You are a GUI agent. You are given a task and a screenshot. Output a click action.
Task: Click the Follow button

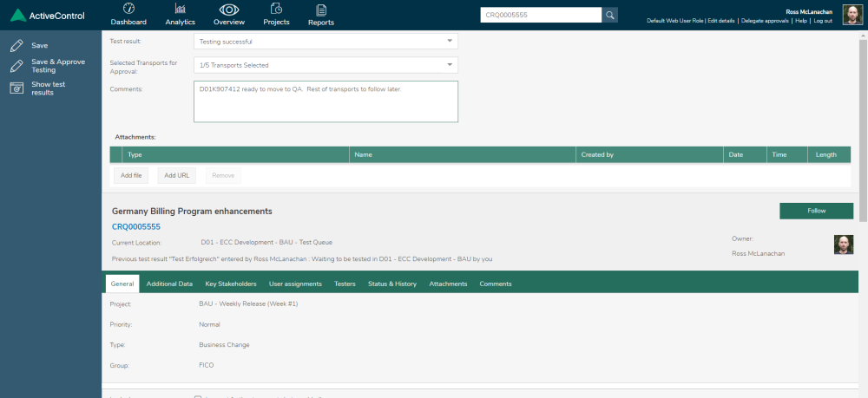(816, 211)
